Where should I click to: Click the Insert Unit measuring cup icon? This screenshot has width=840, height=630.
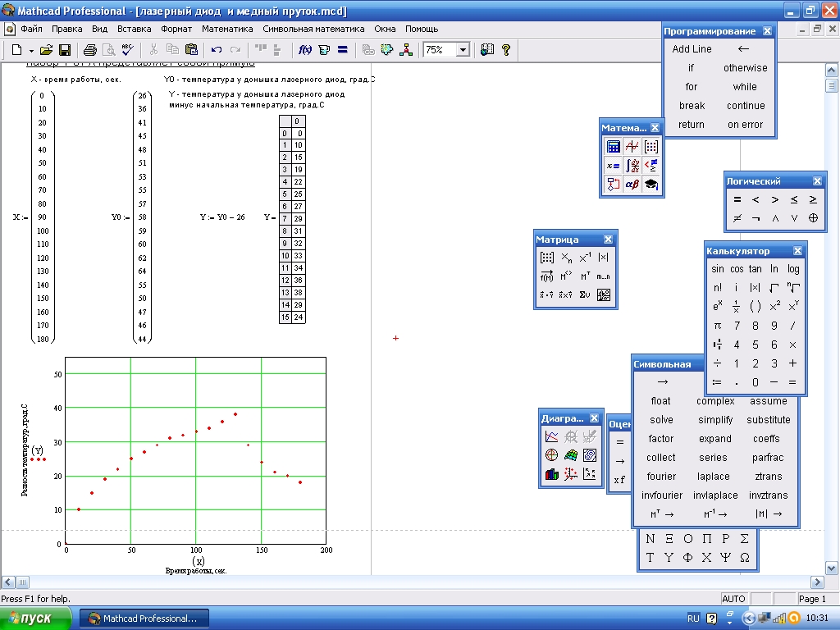tap(324, 50)
